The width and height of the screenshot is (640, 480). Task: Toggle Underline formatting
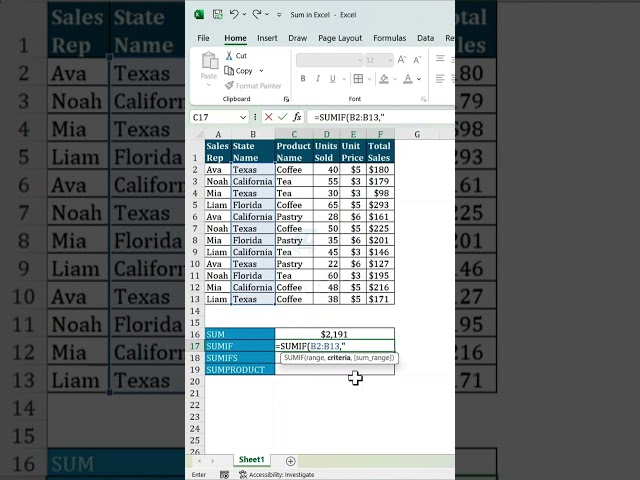333,78
